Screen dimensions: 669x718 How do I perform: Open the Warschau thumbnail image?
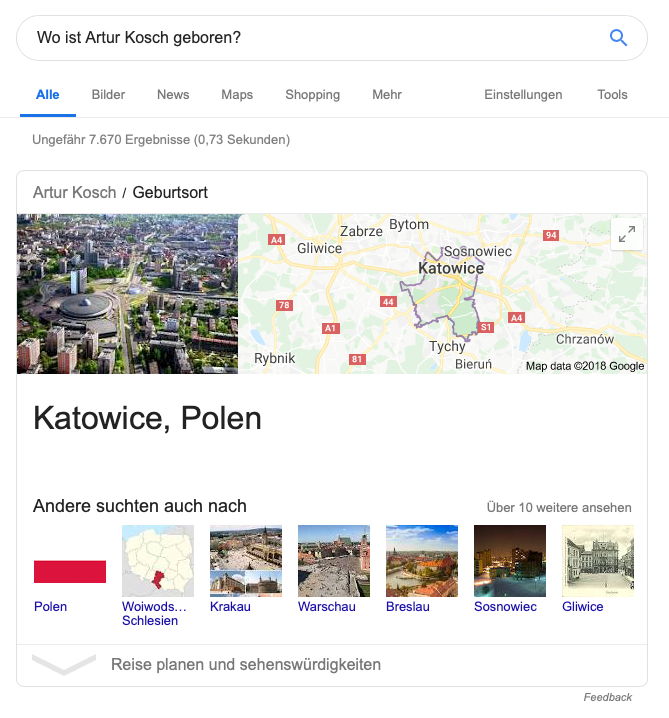[x=334, y=561]
